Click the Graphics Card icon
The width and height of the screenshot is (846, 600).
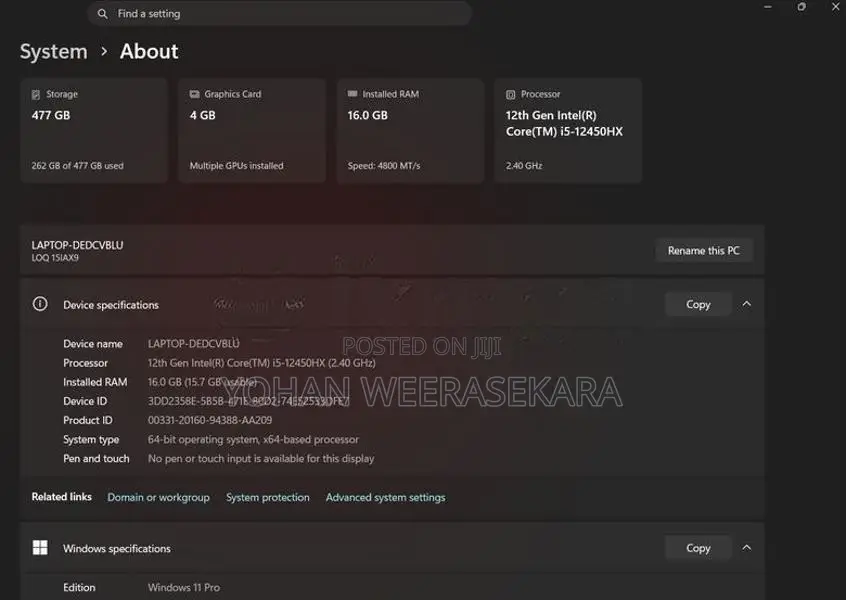pyautogui.click(x=194, y=94)
